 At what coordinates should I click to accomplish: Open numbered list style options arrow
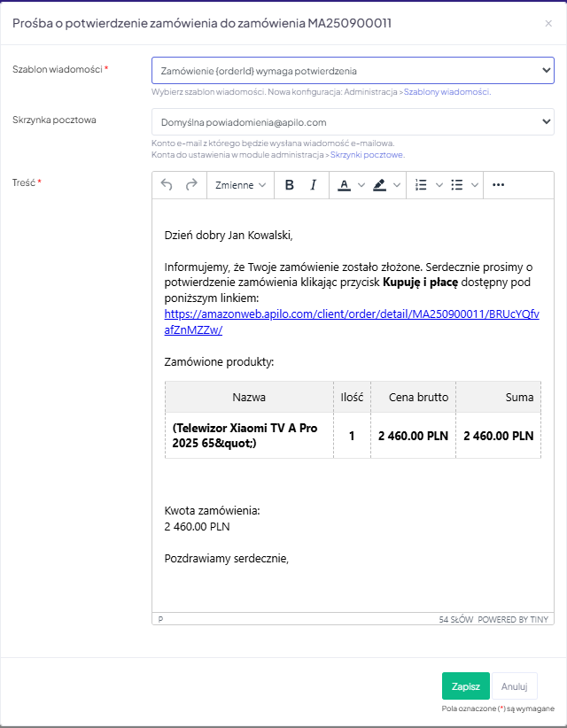coord(438,185)
